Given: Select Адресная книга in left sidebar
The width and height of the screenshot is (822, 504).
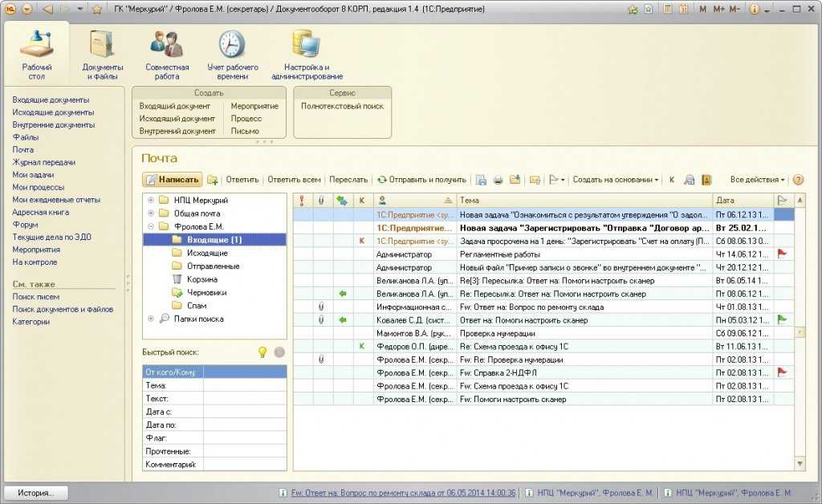Looking at the screenshot, I should click(x=40, y=212).
